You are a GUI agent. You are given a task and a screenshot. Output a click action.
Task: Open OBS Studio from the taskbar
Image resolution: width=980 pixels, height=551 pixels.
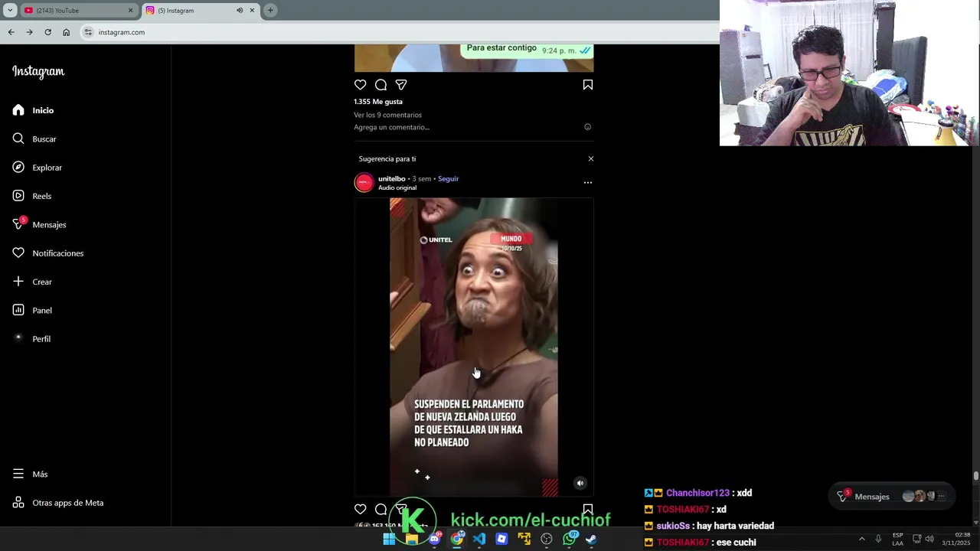pyautogui.click(x=547, y=539)
